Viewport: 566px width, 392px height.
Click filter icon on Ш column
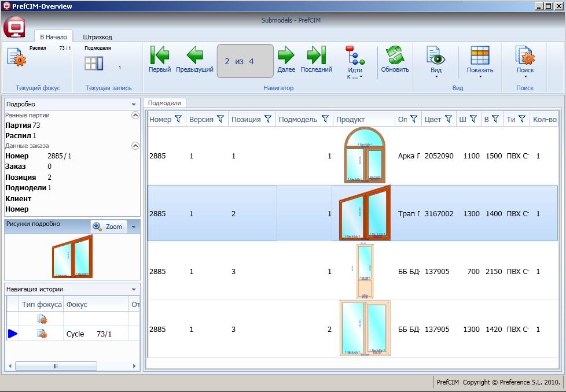point(473,119)
